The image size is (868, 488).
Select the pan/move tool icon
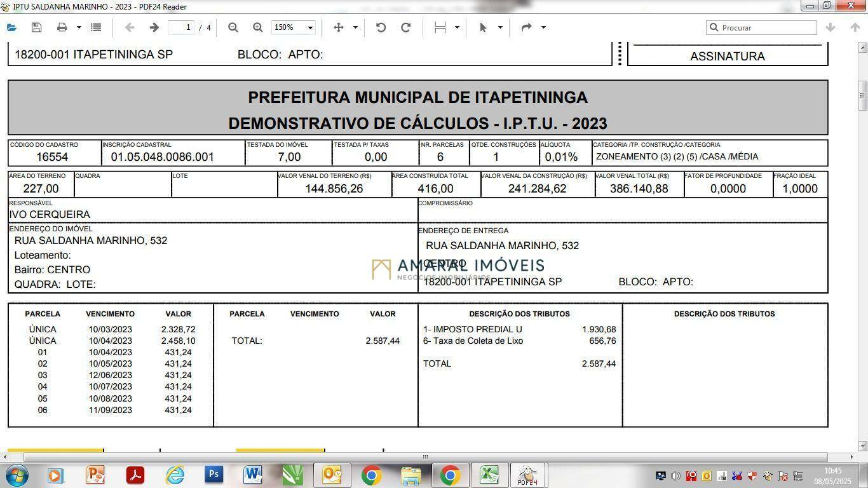point(339,27)
